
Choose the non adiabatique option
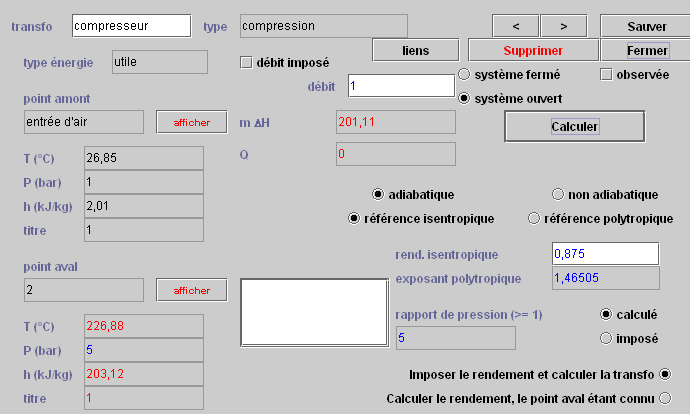point(558,194)
